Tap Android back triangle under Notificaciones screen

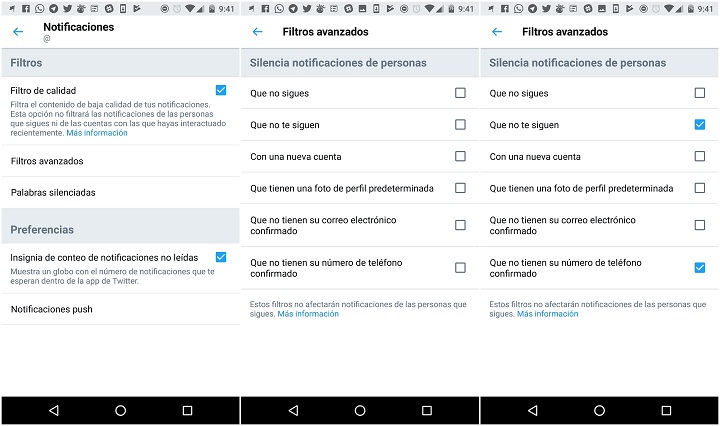click(54, 410)
